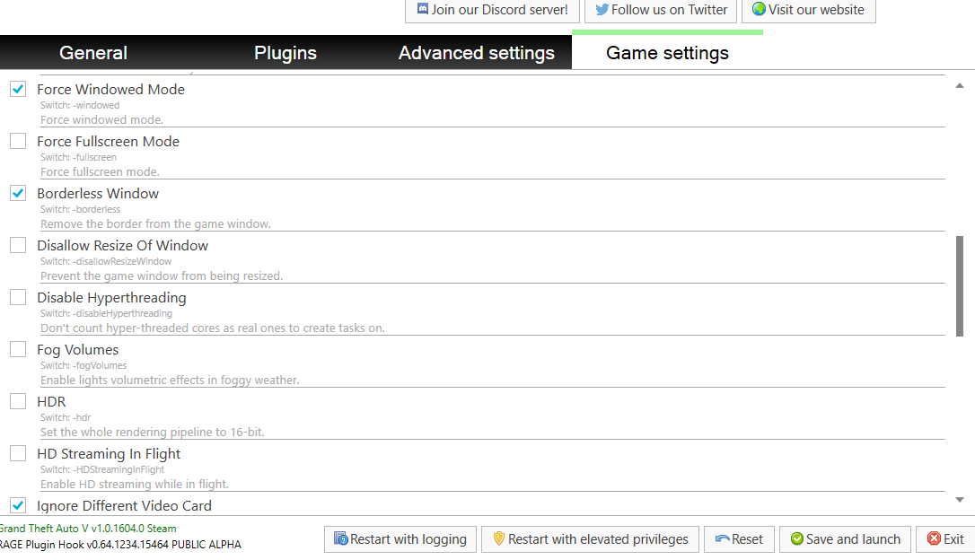The image size is (975, 560).
Task: Check Disable Hyperthreading option
Action: click(x=18, y=298)
